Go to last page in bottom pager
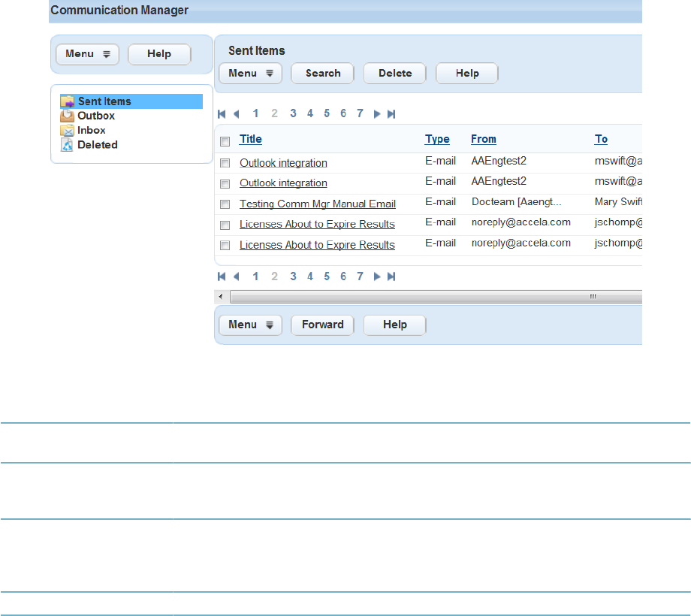Viewport: 691px width, 616px height. pyautogui.click(x=391, y=276)
